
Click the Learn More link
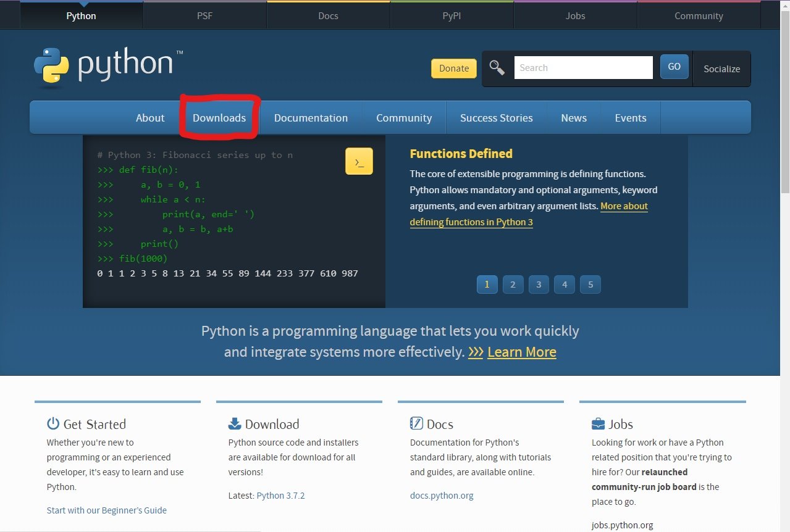(522, 352)
